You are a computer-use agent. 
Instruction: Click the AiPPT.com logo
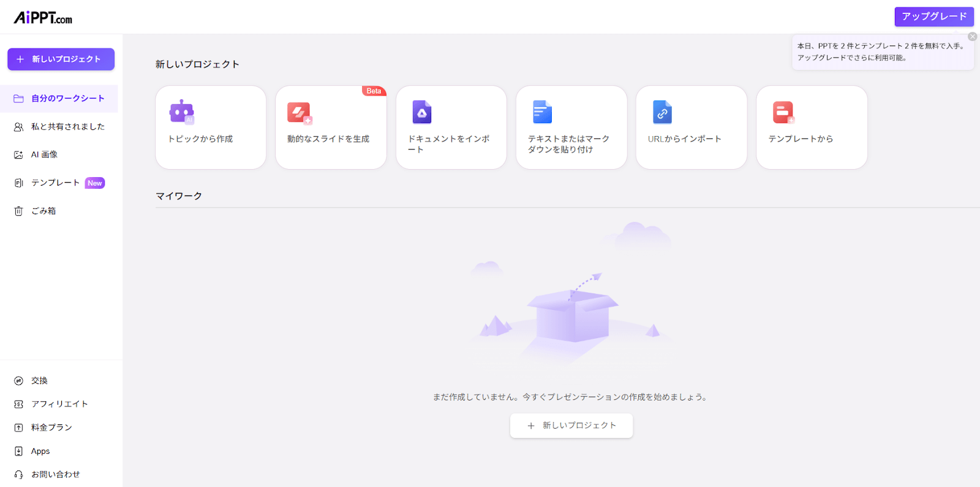coord(43,18)
